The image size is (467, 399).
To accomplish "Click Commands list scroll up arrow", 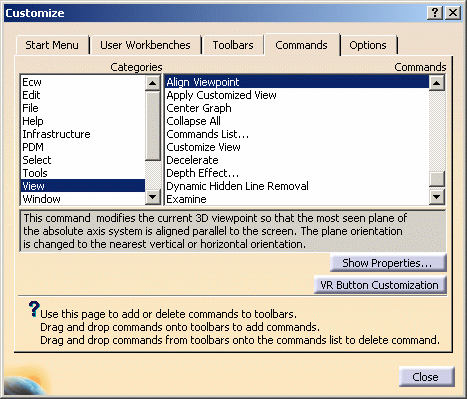I will [437, 83].
